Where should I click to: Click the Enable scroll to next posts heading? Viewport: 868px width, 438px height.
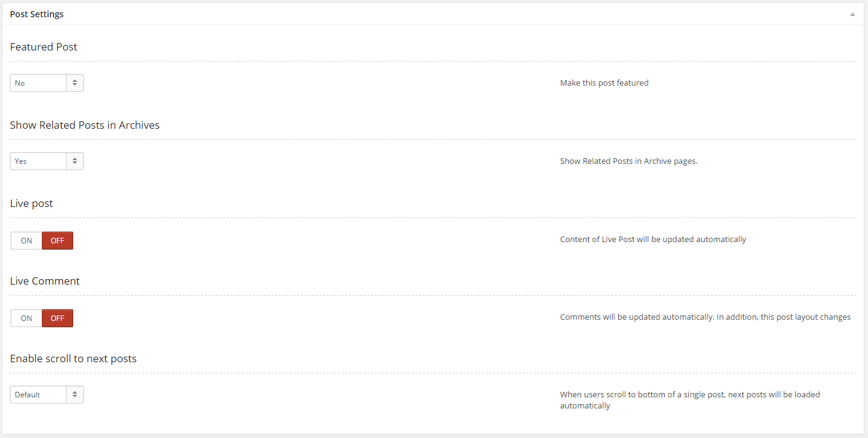(73, 359)
